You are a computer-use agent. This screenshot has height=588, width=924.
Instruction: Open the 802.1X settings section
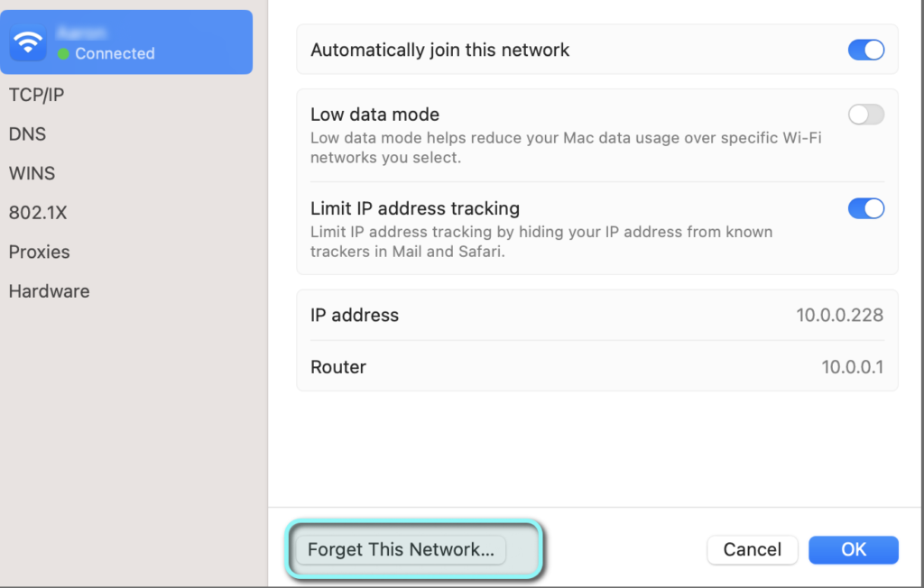(38, 213)
